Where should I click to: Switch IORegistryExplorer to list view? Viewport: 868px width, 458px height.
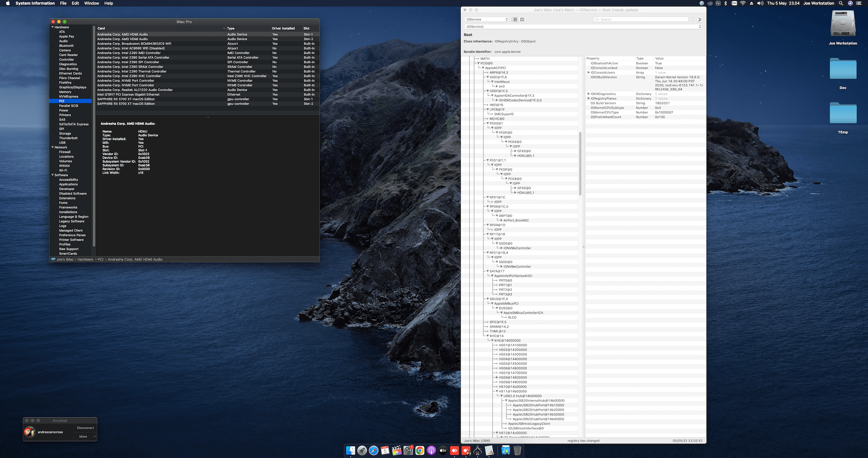click(x=515, y=19)
